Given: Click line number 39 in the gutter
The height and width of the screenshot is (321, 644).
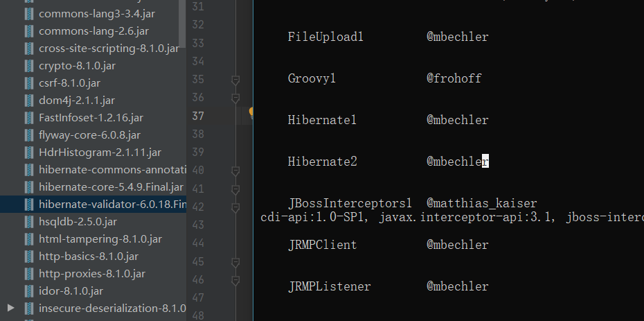Looking at the screenshot, I should click(x=198, y=152).
